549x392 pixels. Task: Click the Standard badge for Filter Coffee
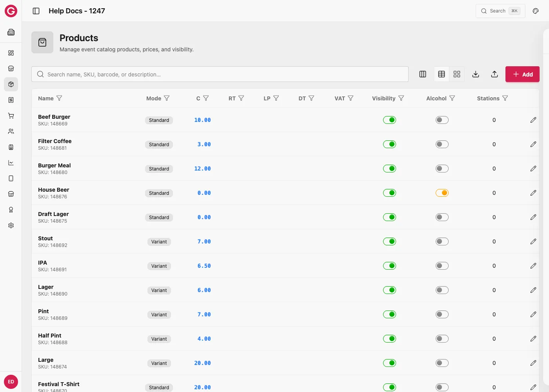click(x=159, y=145)
